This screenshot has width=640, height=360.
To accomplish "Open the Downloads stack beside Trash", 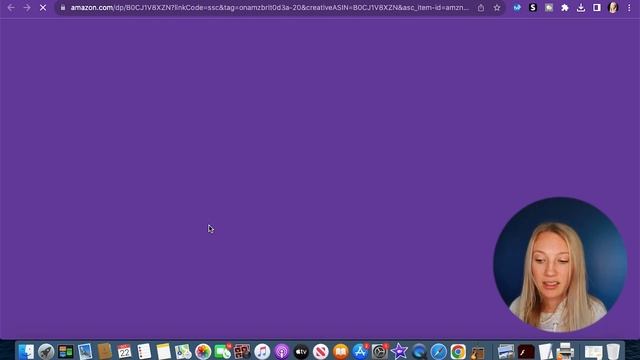I will [x=593, y=351].
